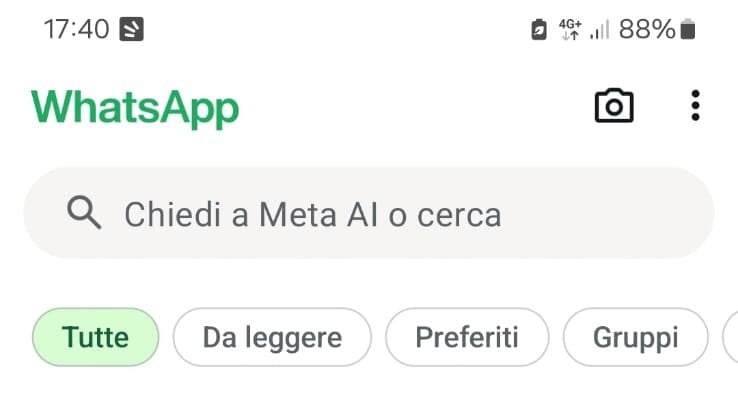Tap the up/down data arrows under 4G+
Viewport: 738px width, 400px height.
point(570,36)
